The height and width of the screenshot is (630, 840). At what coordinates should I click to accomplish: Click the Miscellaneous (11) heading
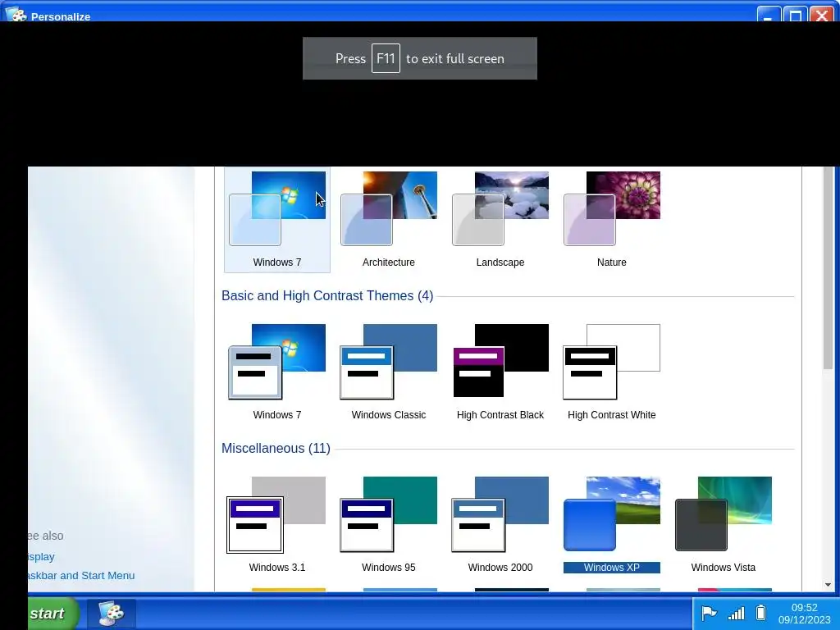pyautogui.click(x=276, y=449)
